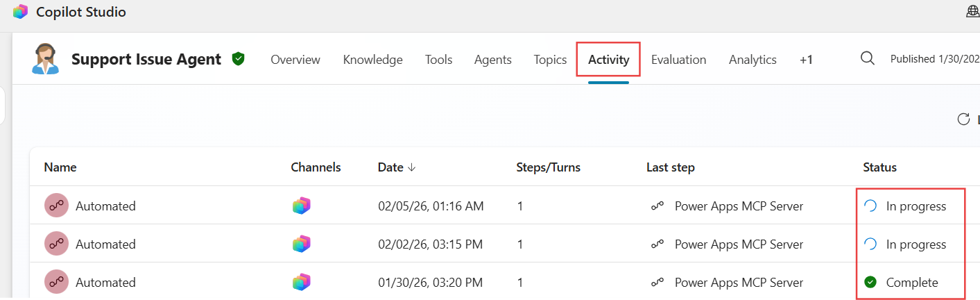Open the Knowledge tab
This screenshot has height=300, width=980.
click(372, 60)
